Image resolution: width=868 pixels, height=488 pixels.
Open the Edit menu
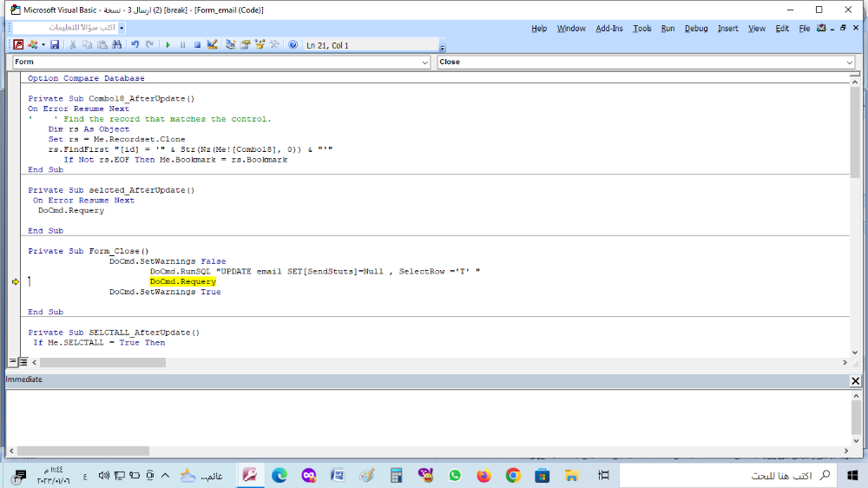[x=782, y=29]
